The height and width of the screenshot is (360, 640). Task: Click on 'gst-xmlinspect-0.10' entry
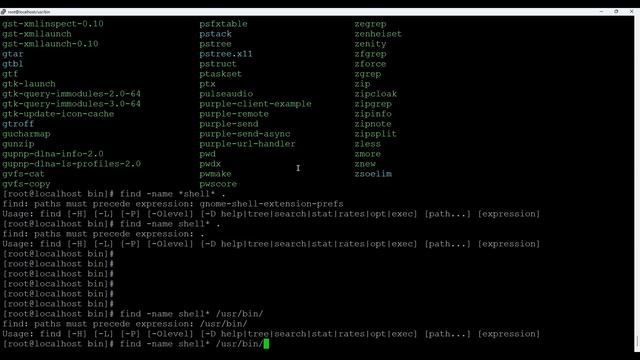[x=53, y=24]
